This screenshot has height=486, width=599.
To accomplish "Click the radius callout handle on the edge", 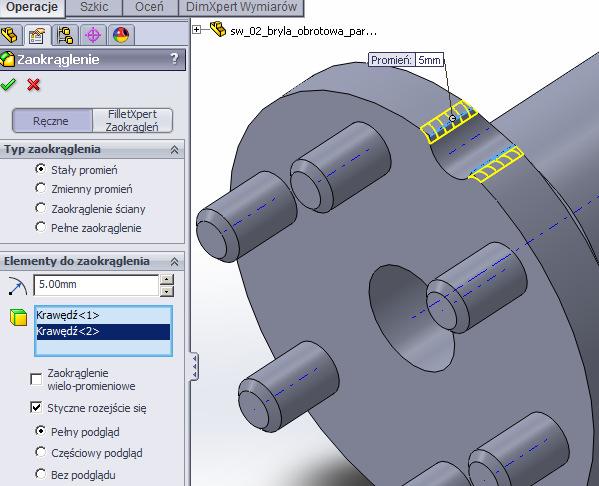I will point(452,118).
